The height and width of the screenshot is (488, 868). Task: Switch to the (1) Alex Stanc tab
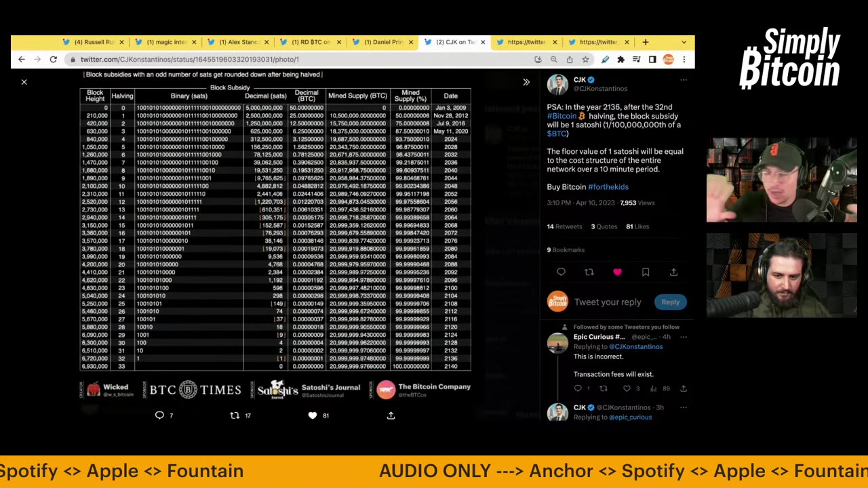[237, 42]
